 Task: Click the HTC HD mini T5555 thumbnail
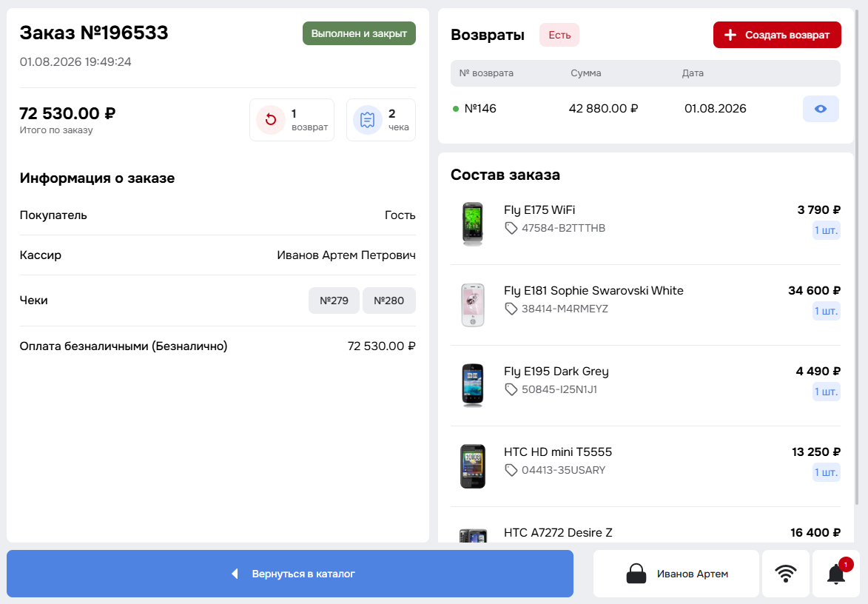click(x=473, y=466)
